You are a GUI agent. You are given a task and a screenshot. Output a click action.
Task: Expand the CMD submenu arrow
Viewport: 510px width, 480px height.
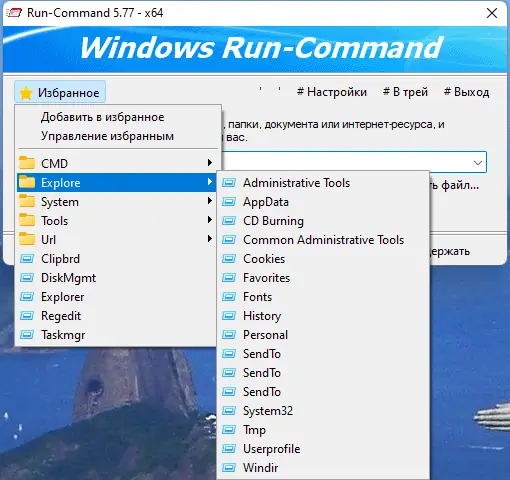(210, 163)
